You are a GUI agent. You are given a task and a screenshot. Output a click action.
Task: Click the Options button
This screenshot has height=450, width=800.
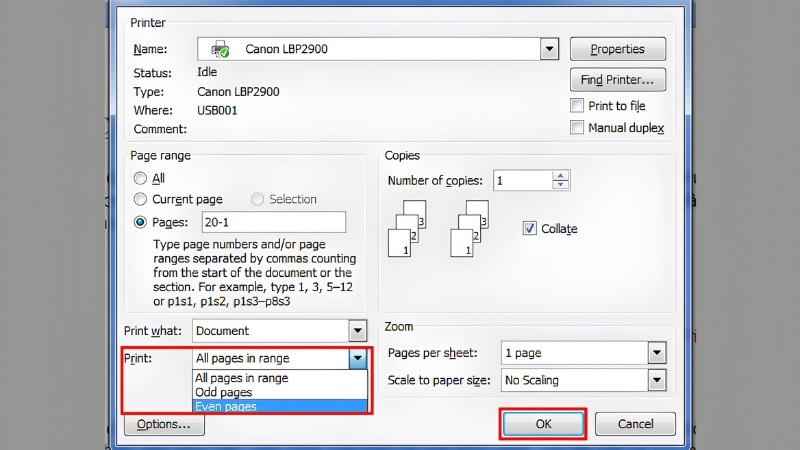pyautogui.click(x=164, y=424)
